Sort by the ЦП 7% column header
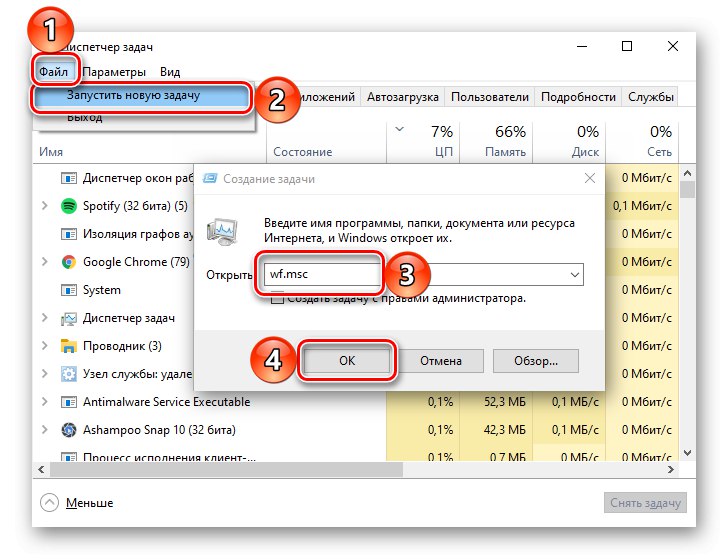The height and width of the screenshot is (559, 728). coord(423,143)
